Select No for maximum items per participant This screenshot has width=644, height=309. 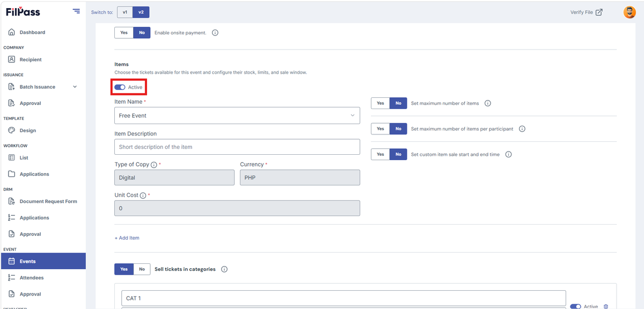(398, 129)
